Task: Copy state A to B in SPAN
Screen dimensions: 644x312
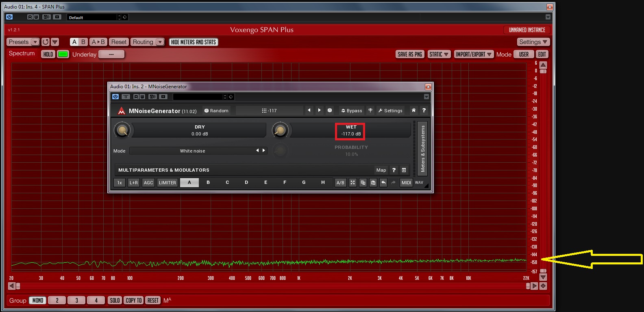Action: point(98,42)
